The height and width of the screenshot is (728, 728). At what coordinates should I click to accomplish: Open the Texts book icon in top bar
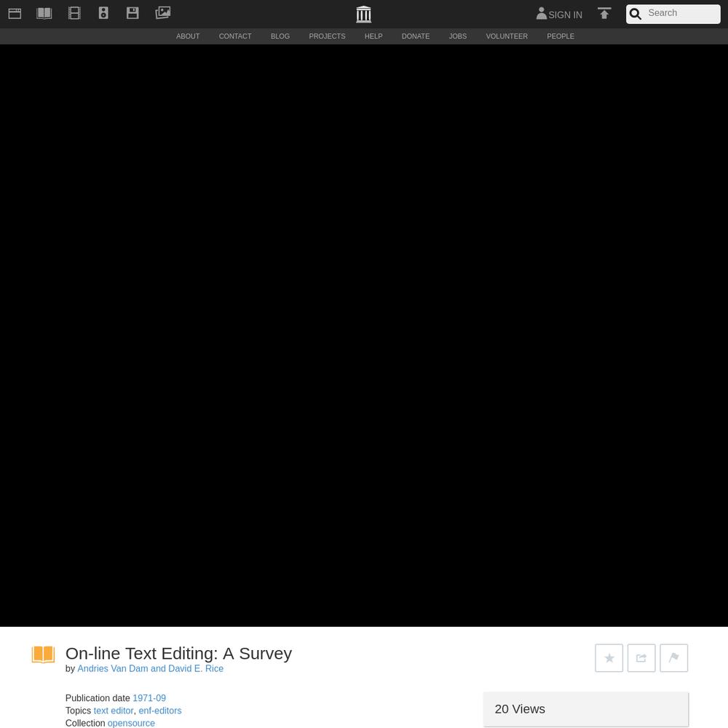(x=44, y=13)
